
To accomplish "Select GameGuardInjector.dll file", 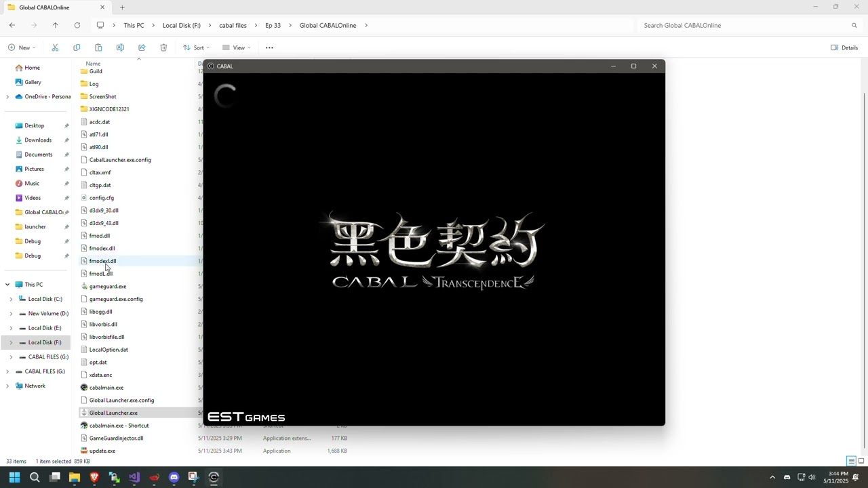I will coord(116,438).
